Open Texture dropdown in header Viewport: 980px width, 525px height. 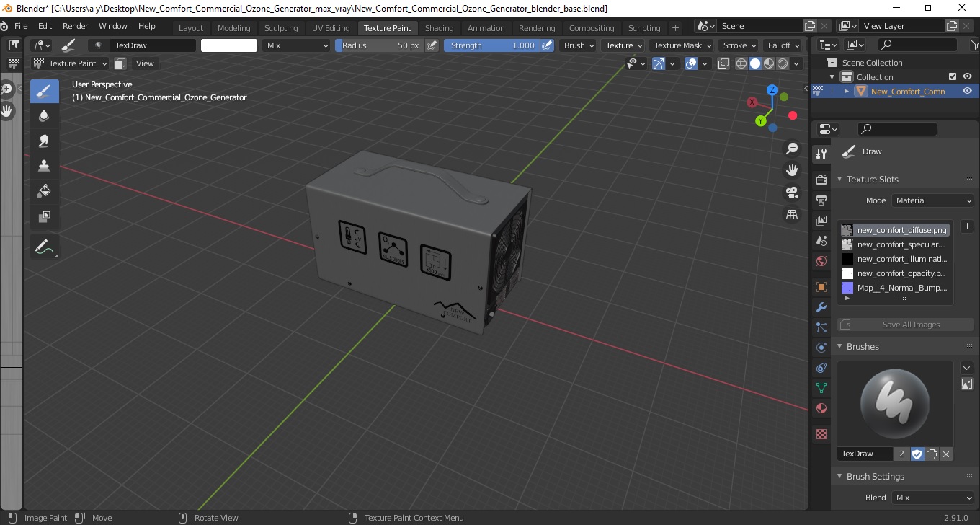[x=623, y=45]
